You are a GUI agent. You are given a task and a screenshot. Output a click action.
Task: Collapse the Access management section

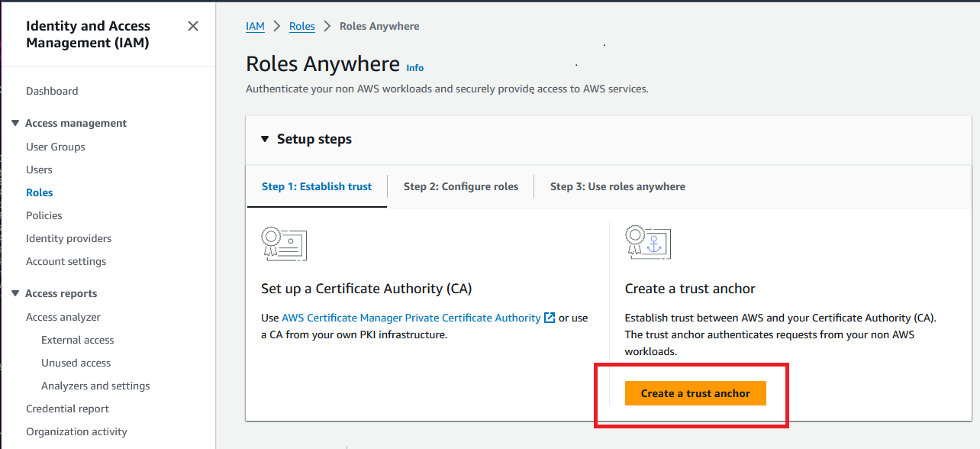pos(15,123)
